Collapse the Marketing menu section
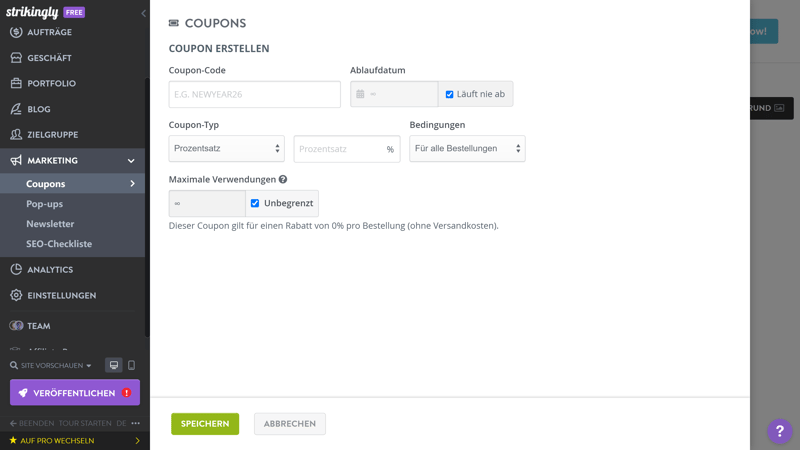Viewport: 800px width, 450px height. click(131, 161)
